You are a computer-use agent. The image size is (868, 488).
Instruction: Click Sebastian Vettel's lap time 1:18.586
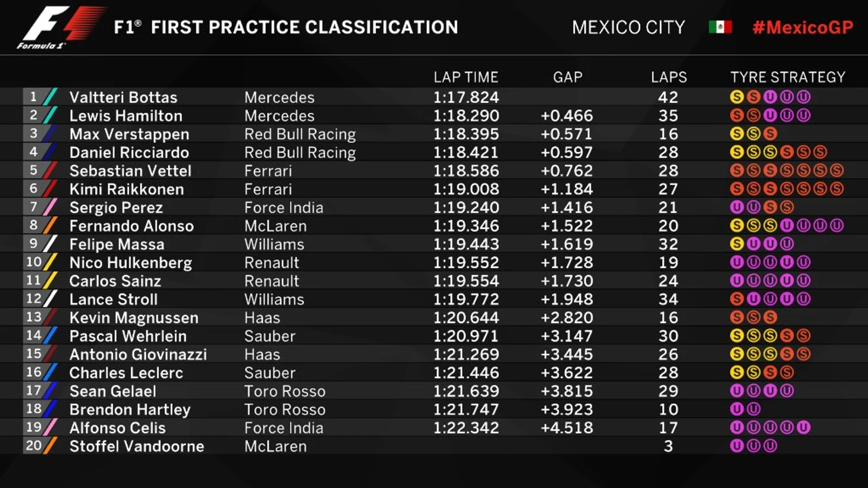pos(466,171)
